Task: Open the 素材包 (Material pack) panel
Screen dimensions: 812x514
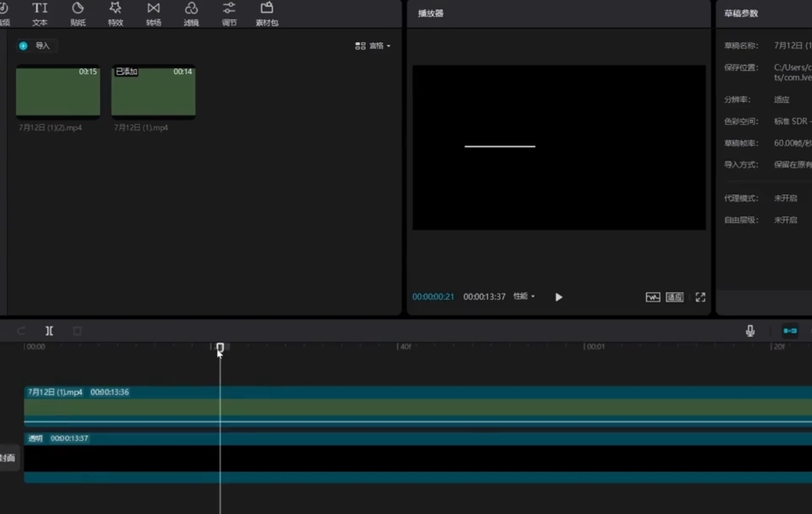Action: click(x=267, y=14)
